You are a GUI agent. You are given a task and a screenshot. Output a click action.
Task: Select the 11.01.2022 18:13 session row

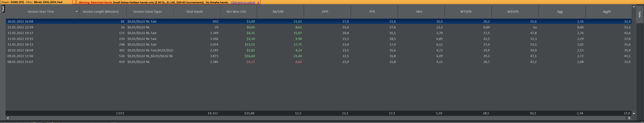pos(318,44)
